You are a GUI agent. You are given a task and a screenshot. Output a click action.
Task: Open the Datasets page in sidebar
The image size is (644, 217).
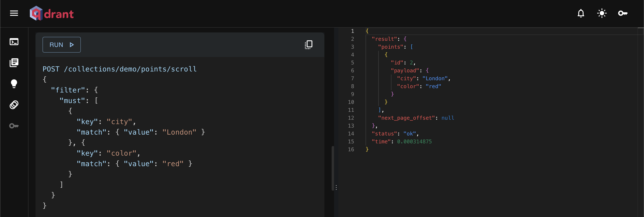[x=14, y=105]
